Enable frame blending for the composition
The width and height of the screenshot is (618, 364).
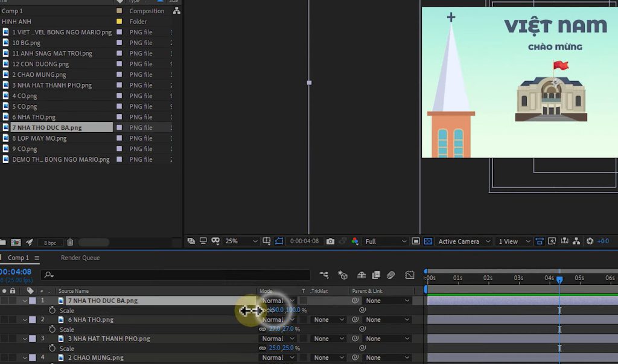click(x=376, y=275)
